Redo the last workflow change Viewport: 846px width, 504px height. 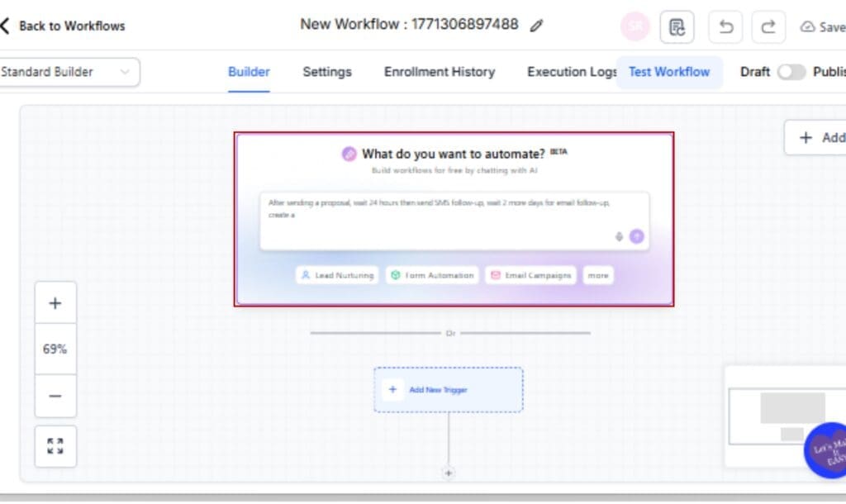[x=768, y=27]
